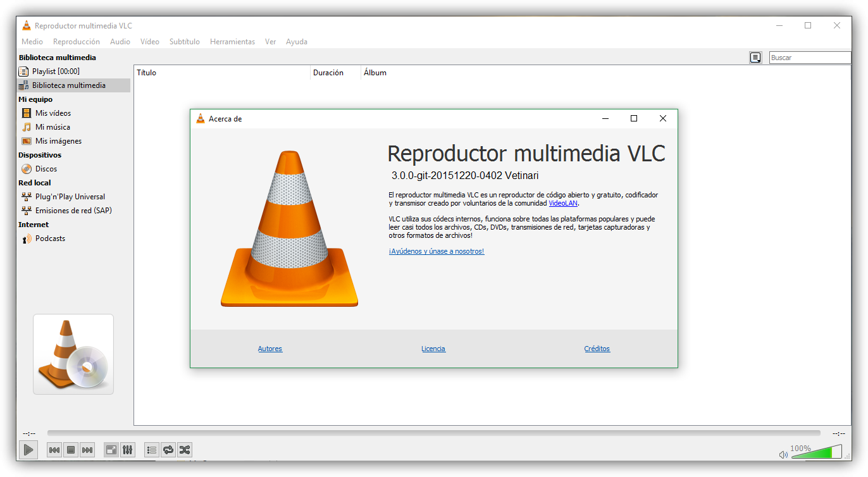The height and width of the screenshot is (477, 868).
Task: Click the VLC cone album art thumbnail
Action: point(73,354)
